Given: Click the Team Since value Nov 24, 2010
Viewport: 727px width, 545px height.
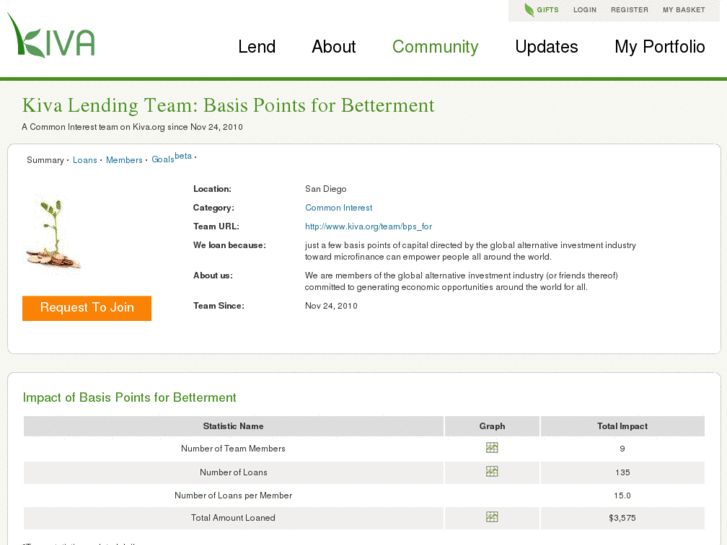Looking at the screenshot, I should coord(331,306).
